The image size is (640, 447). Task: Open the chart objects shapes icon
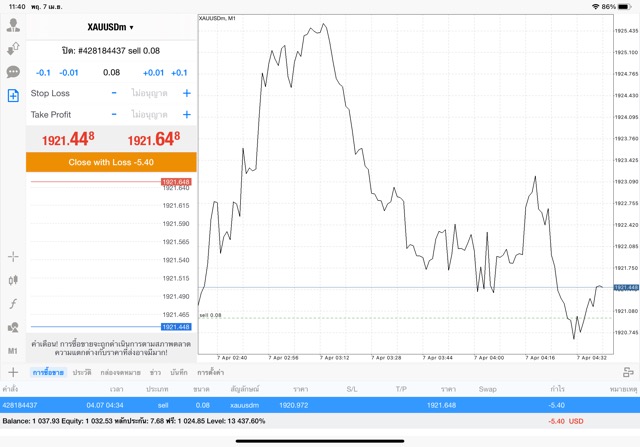point(13,327)
